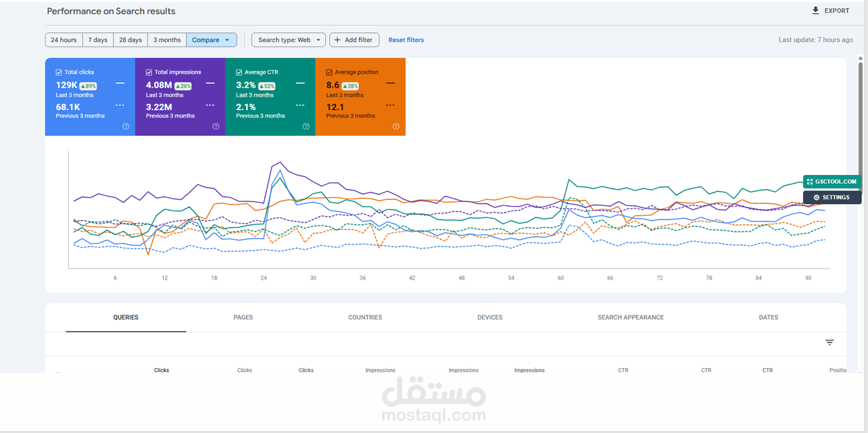868x433 pixels.
Task: Click the 89% clicks change badge
Action: 88,86
